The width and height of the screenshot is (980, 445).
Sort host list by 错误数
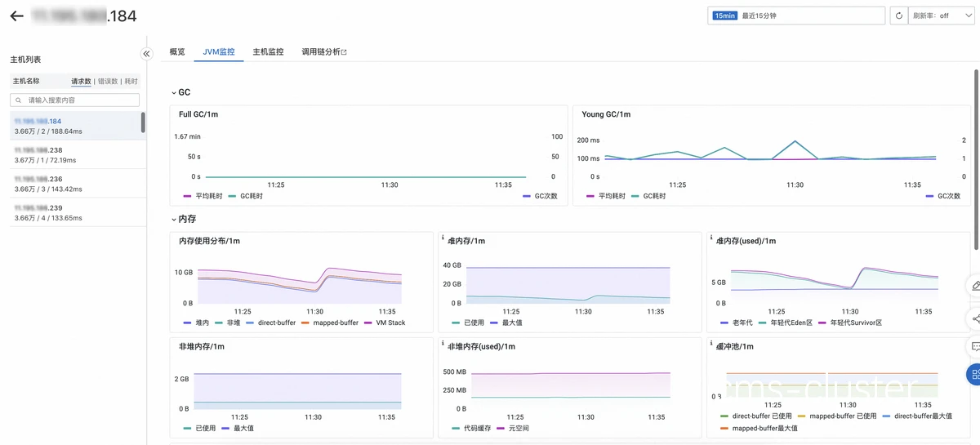coord(108,82)
